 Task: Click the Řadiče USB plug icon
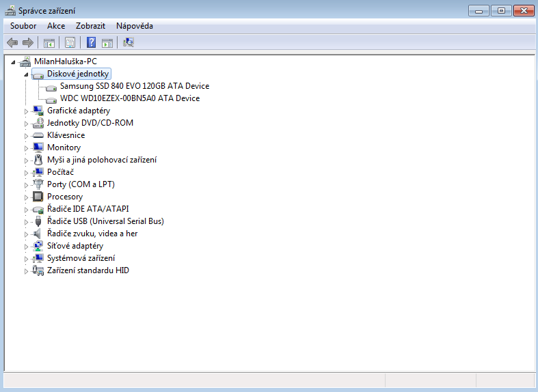click(x=38, y=221)
